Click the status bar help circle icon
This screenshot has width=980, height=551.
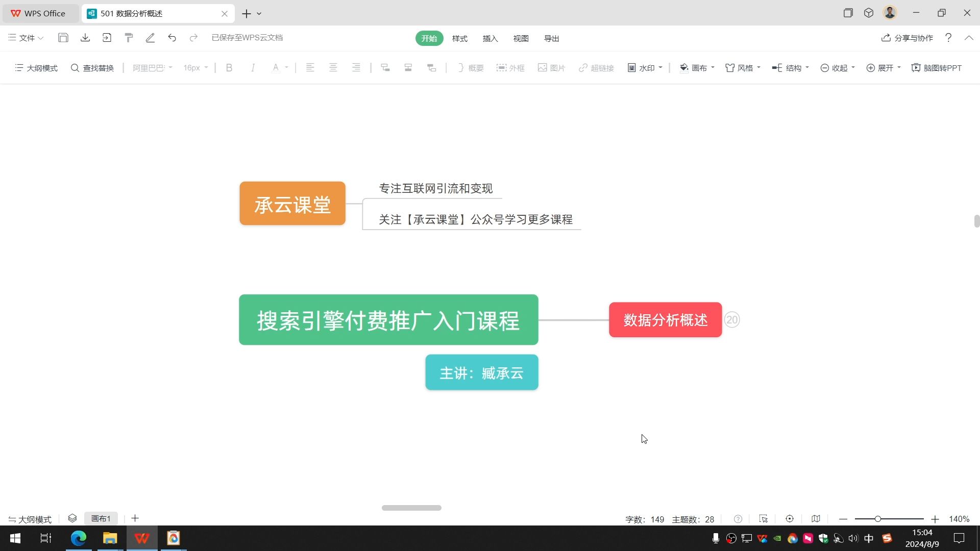pos(738,519)
